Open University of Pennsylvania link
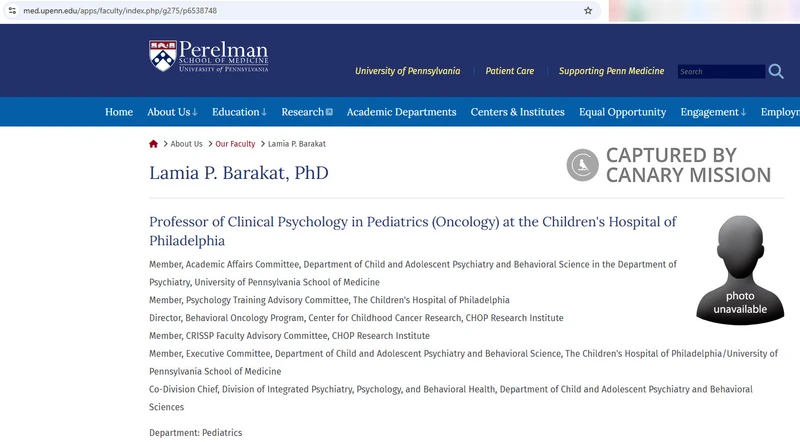Viewport: 800px width, 442px height. pos(408,71)
